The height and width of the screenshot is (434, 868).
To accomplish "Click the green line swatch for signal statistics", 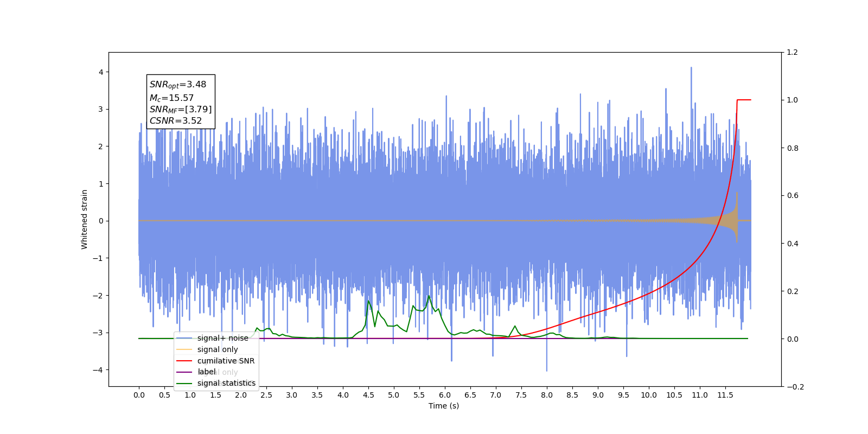I will [184, 383].
